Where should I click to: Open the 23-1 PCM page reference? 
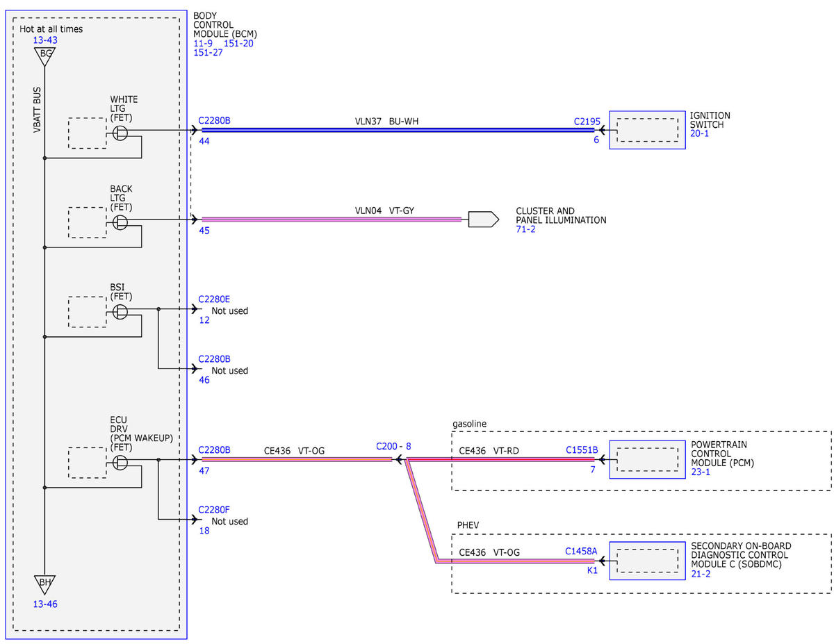pyautogui.click(x=700, y=472)
